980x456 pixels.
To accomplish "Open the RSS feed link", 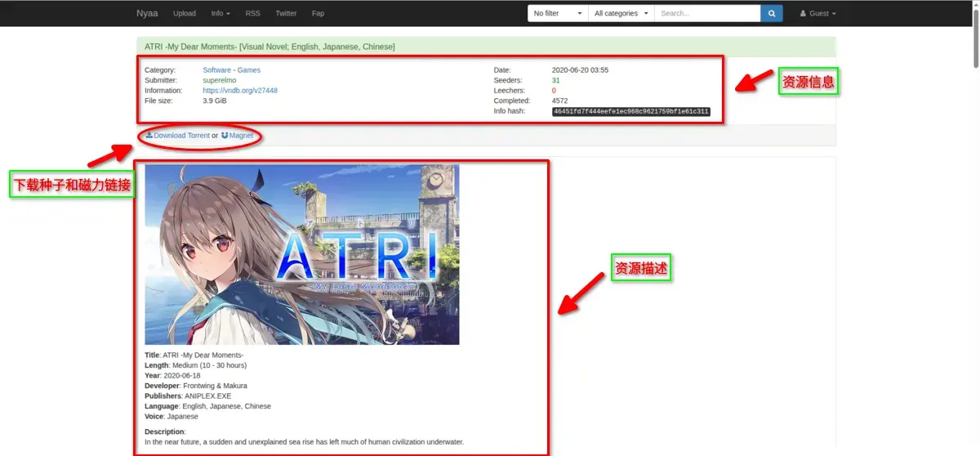I will (x=252, y=13).
